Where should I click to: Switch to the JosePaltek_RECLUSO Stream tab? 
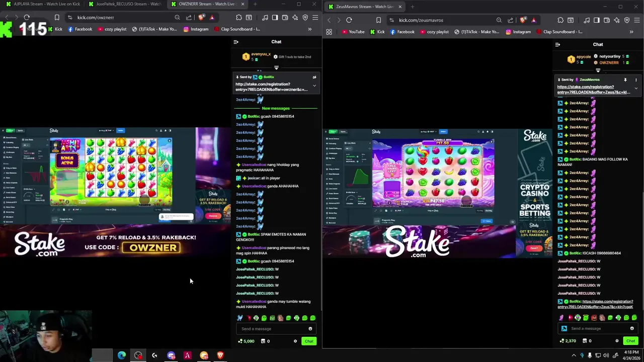[x=124, y=4]
